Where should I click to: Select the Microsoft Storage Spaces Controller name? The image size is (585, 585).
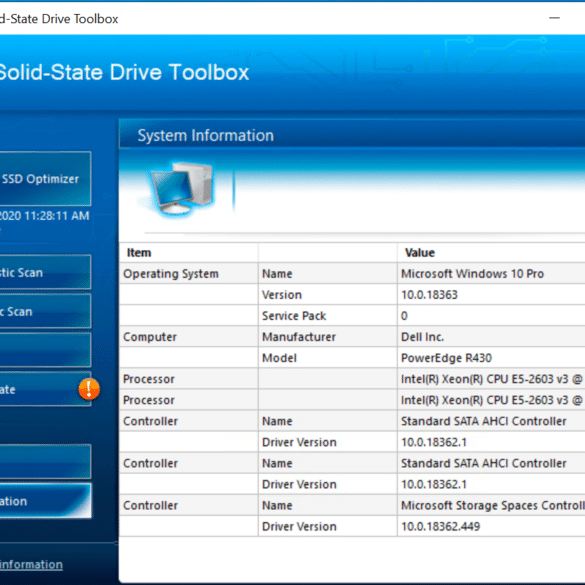click(x=493, y=506)
